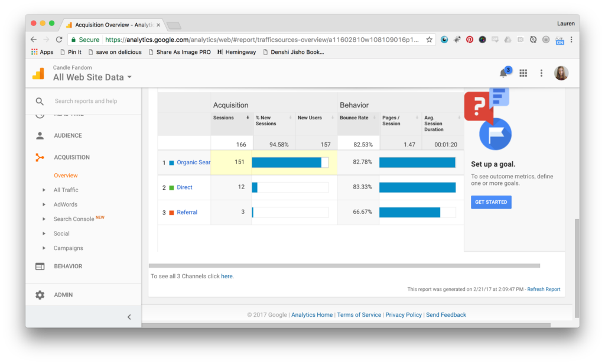The width and height of the screenshot is (605, 364).
Task: Open the Analytics vertical dots menu
Action: point(541,73)
